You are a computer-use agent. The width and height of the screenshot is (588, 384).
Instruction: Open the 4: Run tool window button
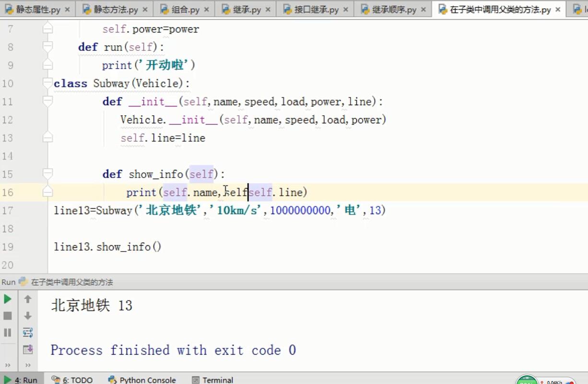coord(21,380)
